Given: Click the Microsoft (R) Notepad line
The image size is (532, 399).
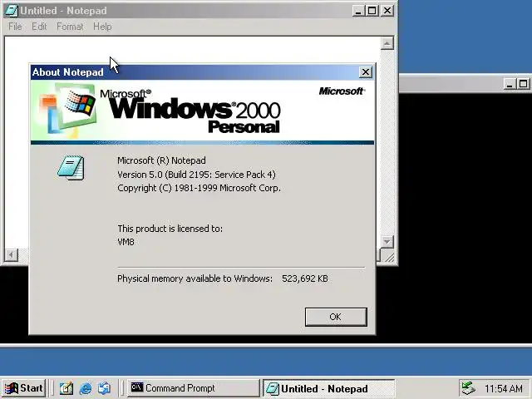Looking at the screenshot, I should (161, 160).
